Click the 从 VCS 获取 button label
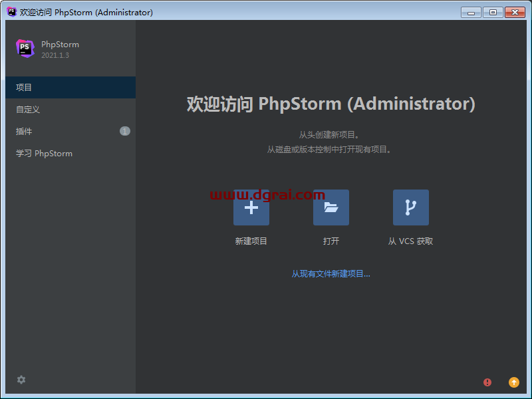 410,241
